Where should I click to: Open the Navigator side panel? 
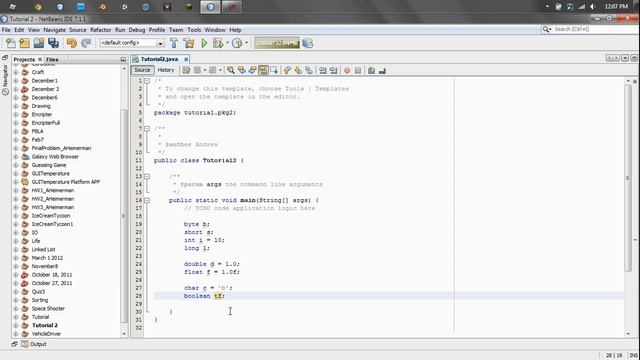click(x=5, y=80)
